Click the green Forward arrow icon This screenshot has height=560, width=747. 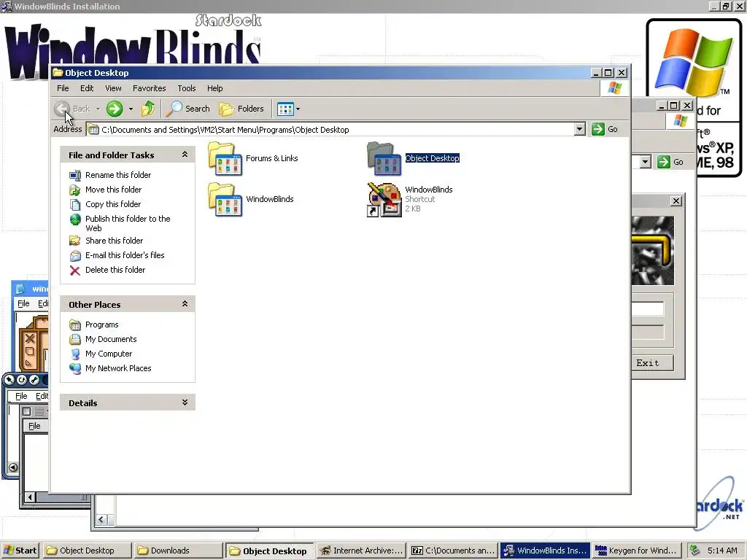(x=115, y=109)
